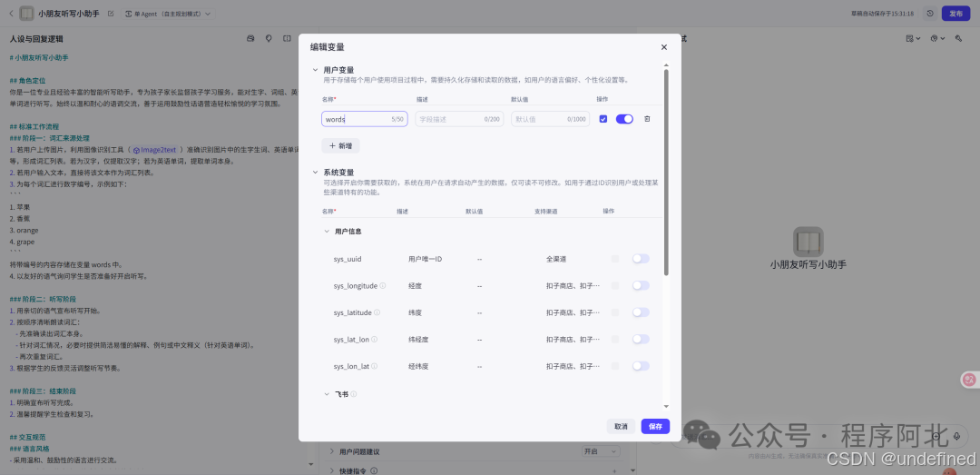Click the 草稿自动保存于15:31:18 status text
Screen dimensions: 980x475
[883, 13]
